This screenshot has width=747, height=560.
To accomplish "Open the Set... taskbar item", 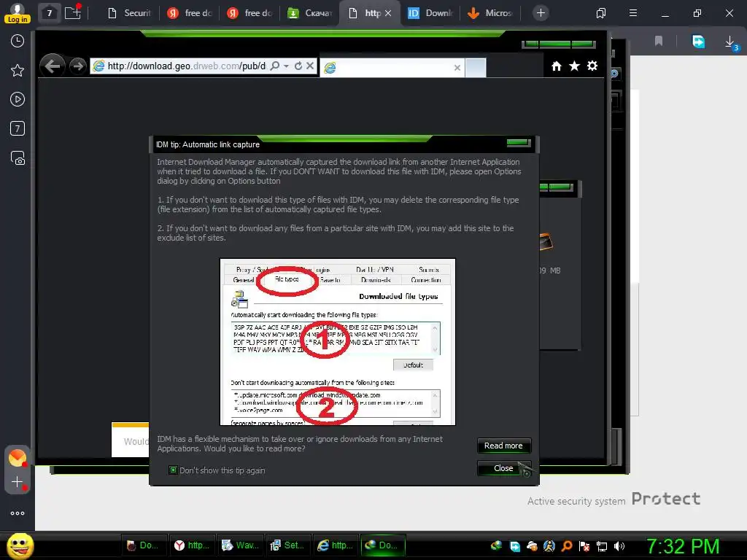I will [287, 545].
